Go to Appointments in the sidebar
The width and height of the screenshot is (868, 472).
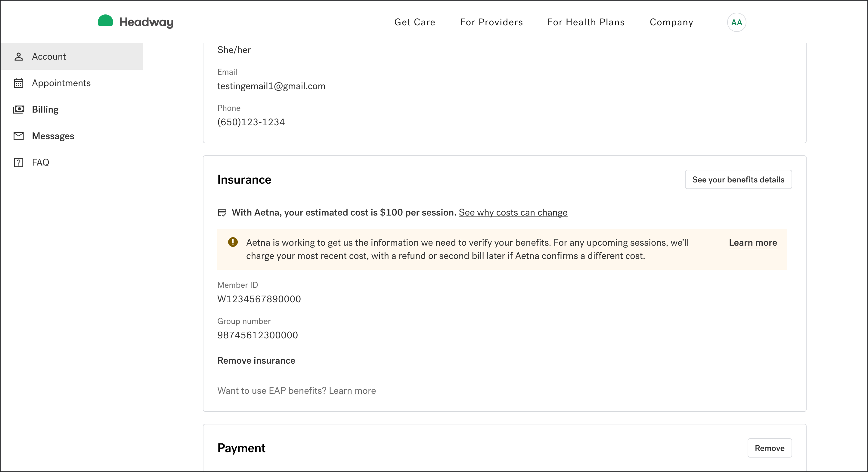[72, 83]
